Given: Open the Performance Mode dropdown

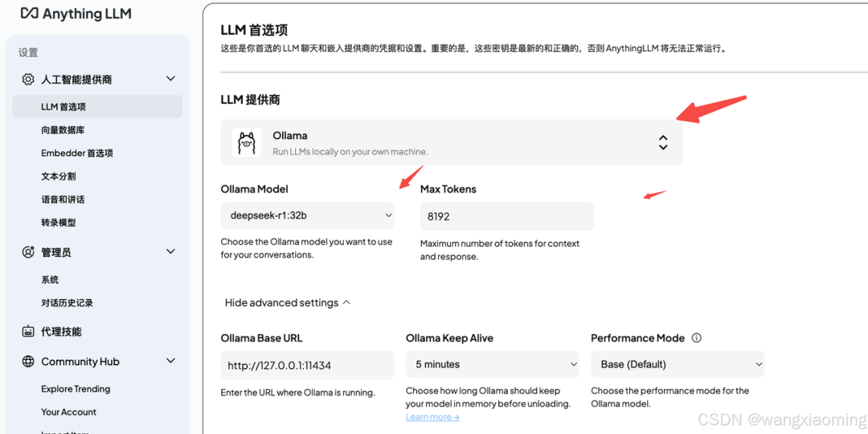Looking at the screenshot, I should click(678, 364).
